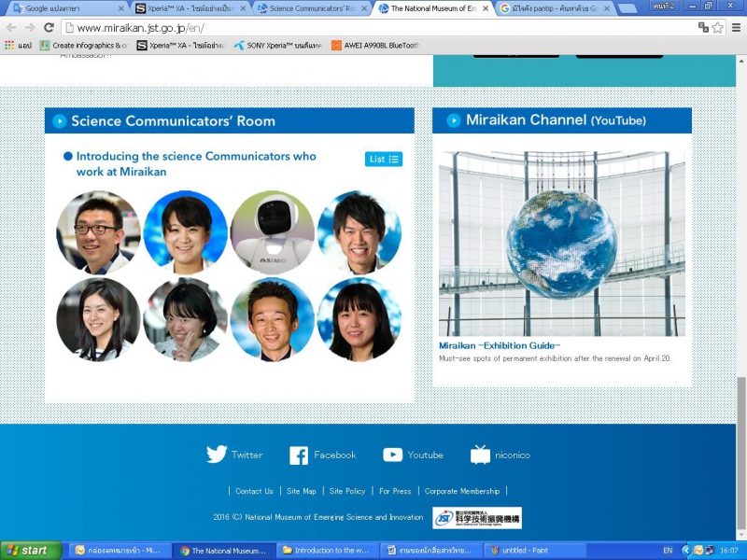
Task: Open the Chrome hamburger menu
Action: coord(736,28)
